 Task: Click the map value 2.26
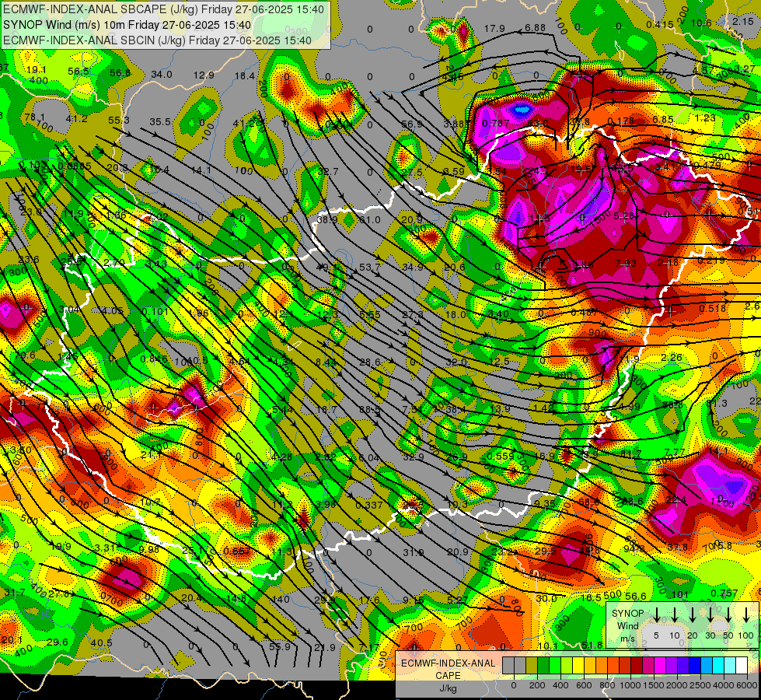[672, 358]
